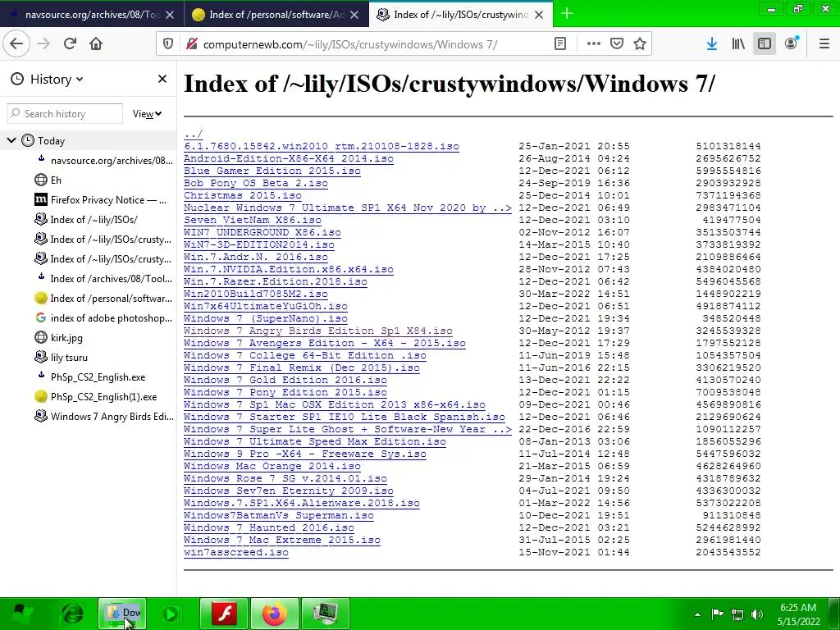
Task: Download Win7x64UltimateYuGiOh.iso
Action: coord(266,307)
